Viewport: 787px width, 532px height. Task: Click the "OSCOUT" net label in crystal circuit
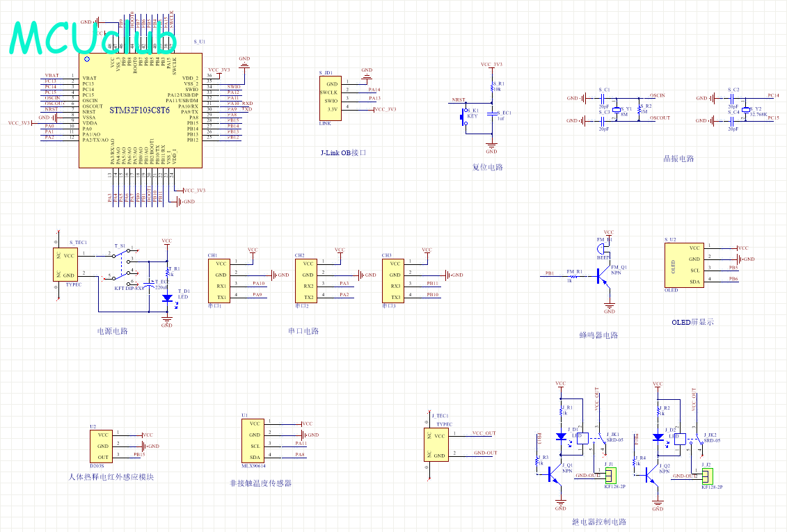pyautogui.click(x=660, y=118)
